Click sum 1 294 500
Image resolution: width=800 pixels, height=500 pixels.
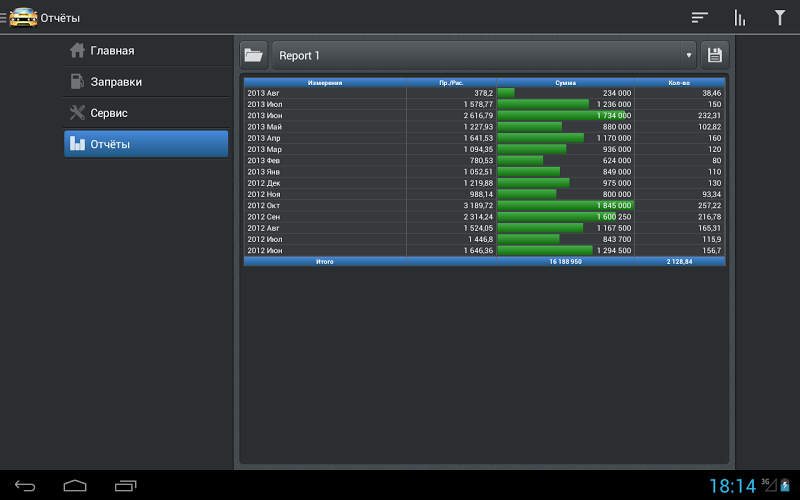[x=614, y=251]
